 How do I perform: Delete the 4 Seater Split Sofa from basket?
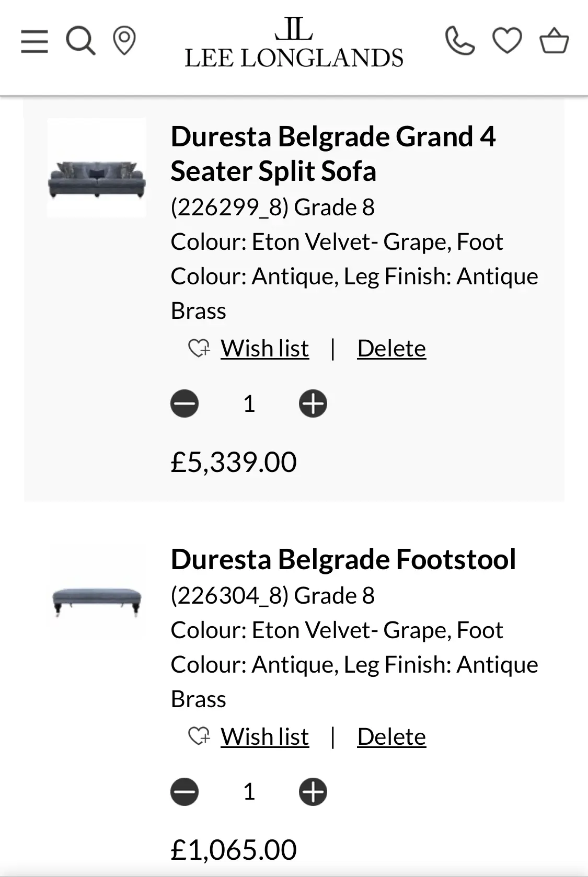391,349
